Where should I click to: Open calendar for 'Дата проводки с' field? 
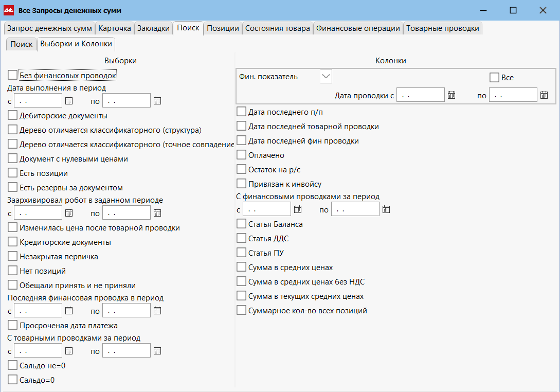point(451,95)
